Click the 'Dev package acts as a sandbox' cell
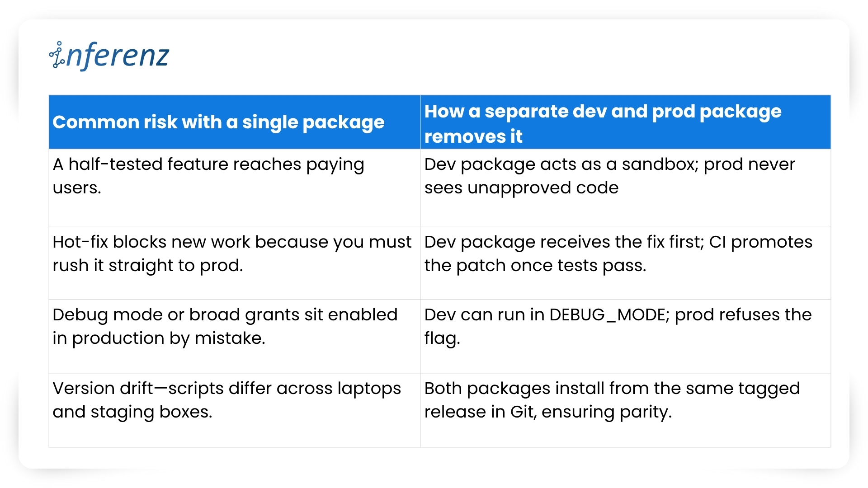Image resolution: width=868 pixels, height=488 pixels. (x=626, y=188)
